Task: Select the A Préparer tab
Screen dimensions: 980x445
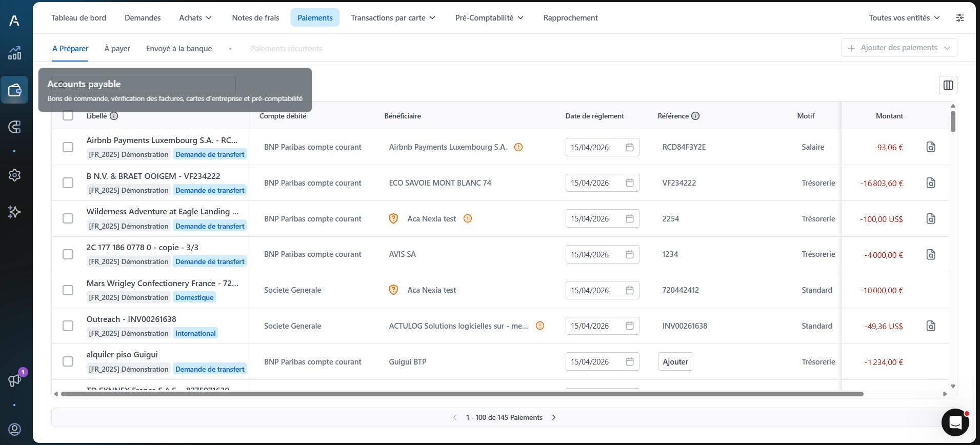Action: (x=70, y=48)
